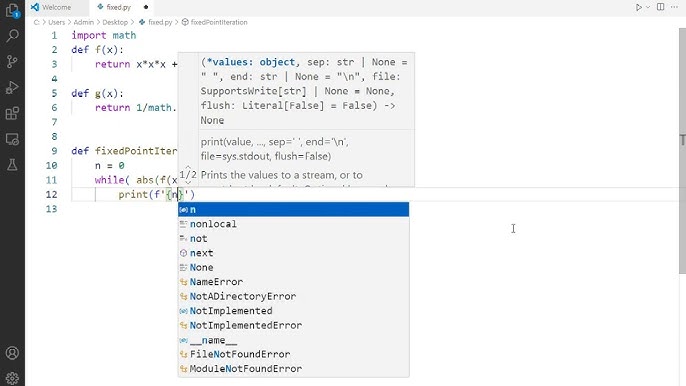The height and width of the screenshot is (386, 686).
Task: Click the Desktop breadcrumb segment
Action: [x=115, y=22]
